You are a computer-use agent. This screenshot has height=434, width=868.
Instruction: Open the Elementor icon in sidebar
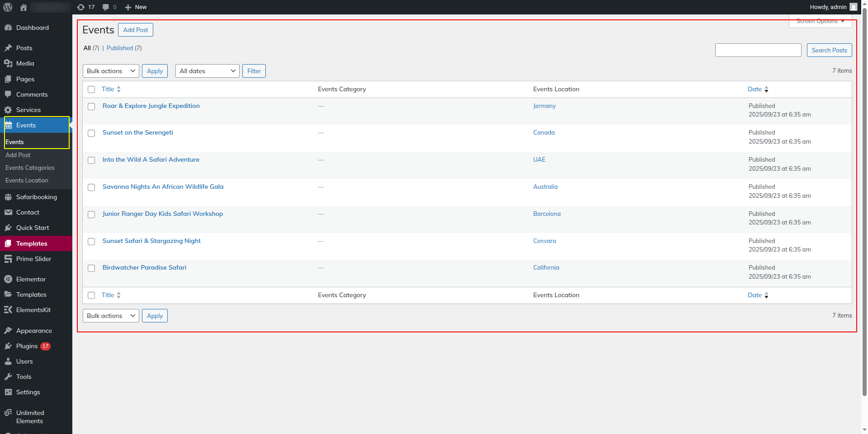point(8,280)
